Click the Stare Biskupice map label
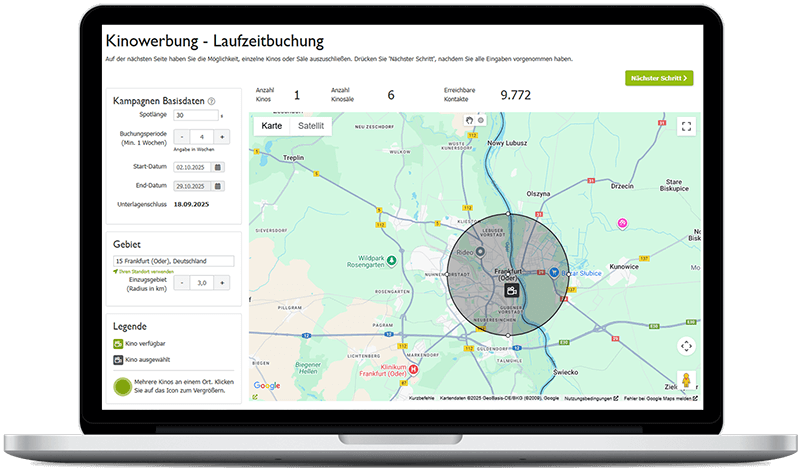The height and width of the screenshot is (468, 800). pyautogui.click(x=674, y=185)
